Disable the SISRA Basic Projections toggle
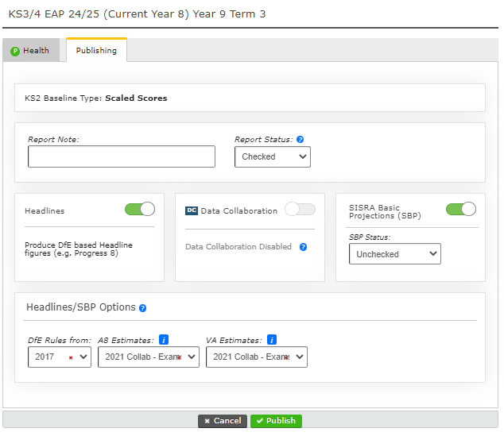This screenshot has height=436, width=504. pos(460,209)
